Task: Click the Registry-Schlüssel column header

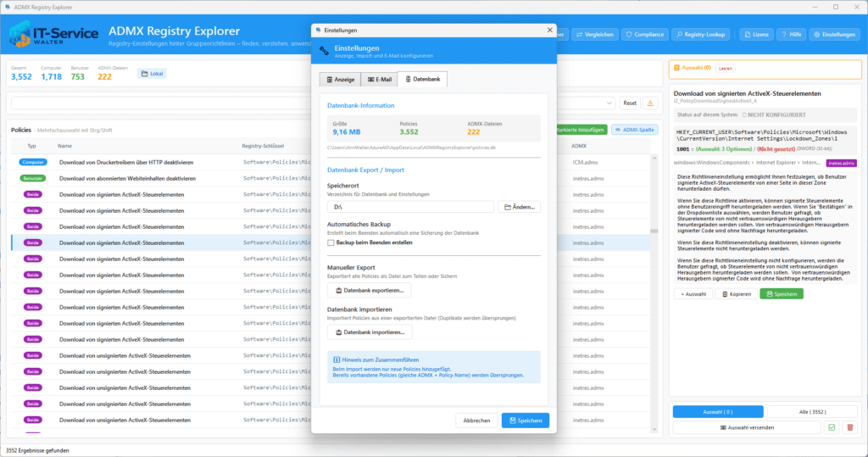Action: [263, 146]
